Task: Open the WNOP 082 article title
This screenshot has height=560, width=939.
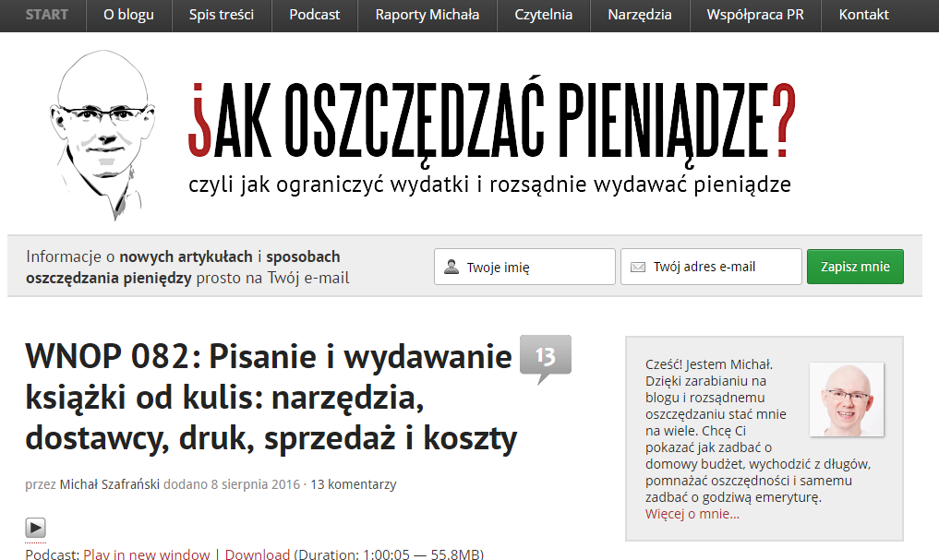Action: pos(271,398)
